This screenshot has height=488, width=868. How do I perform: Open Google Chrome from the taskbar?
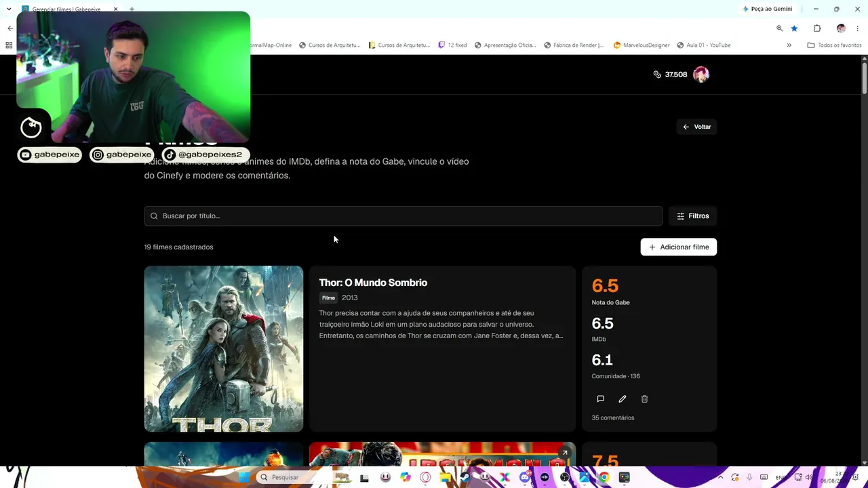pyautogui.click(x=604, y=477)
